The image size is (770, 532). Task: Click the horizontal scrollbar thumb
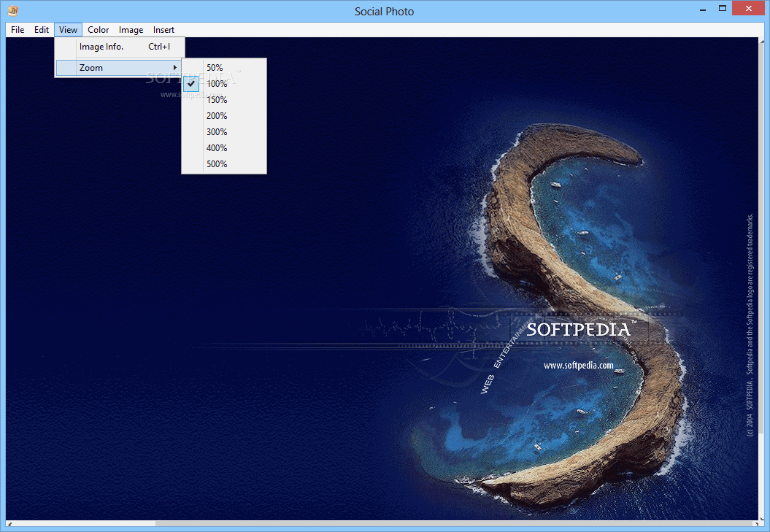tap(453, 524)
